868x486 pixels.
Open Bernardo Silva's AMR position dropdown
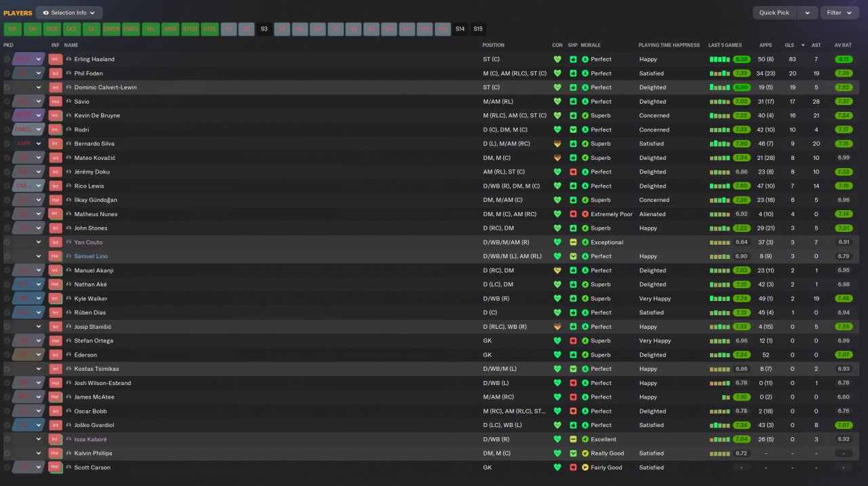(39, 144)
